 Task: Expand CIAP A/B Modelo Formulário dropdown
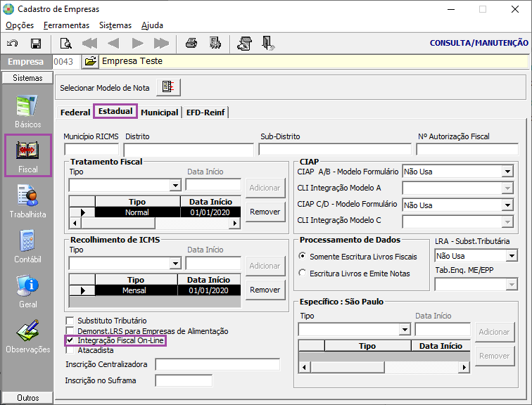coord(507,171)
